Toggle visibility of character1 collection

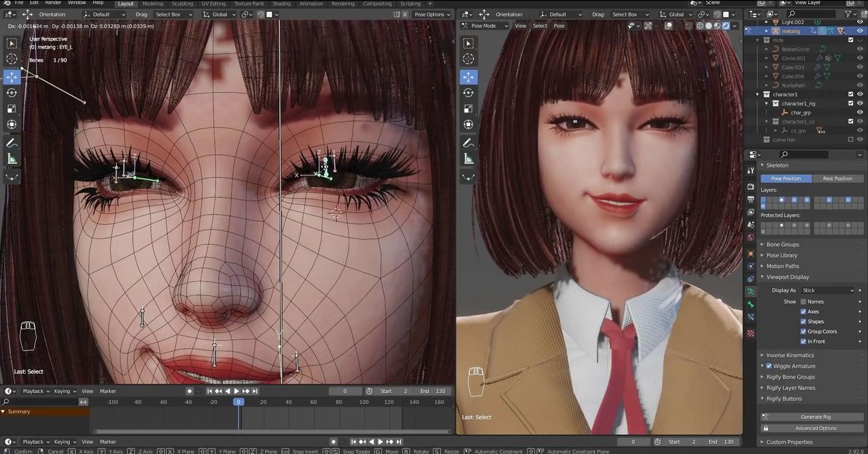860,94
